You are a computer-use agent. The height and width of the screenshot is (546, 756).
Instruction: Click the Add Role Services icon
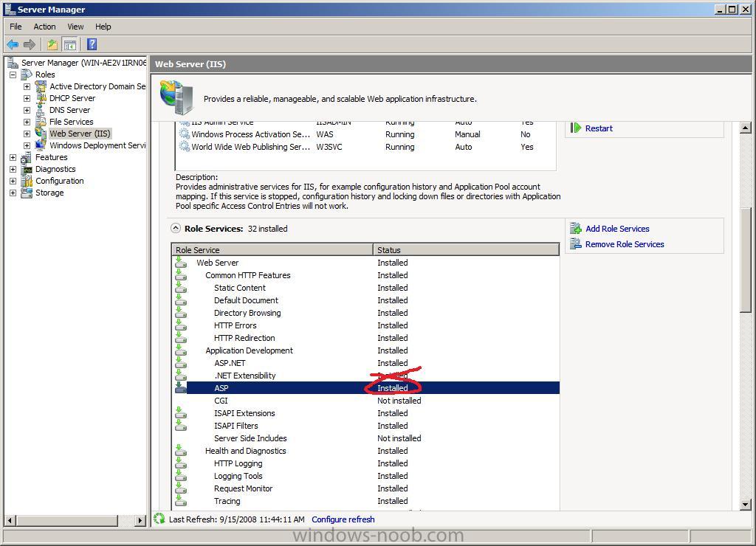pos(576,229)
